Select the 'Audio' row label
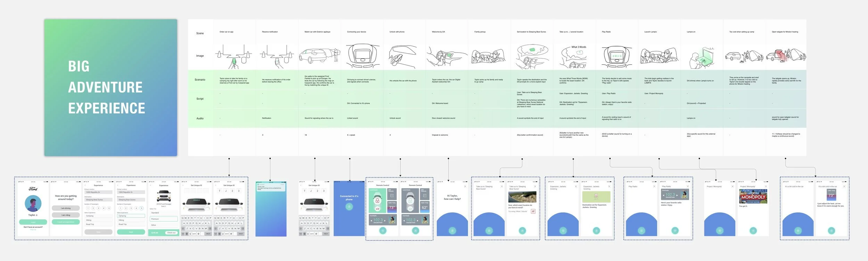The height and width of the screenshot is (261, 868). [x=200, y=119]
